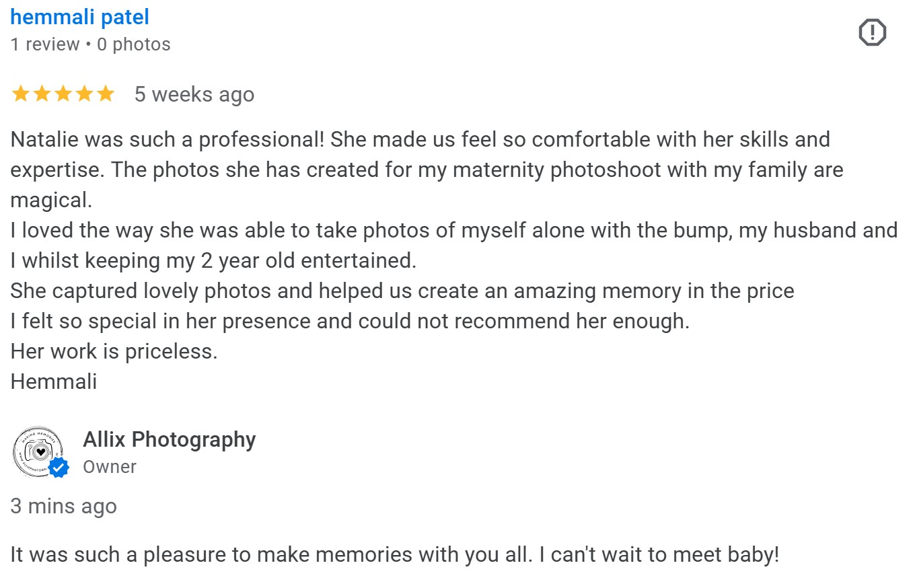Click the report review flag icon
913x588 pixels.
[x=872, y=32]
